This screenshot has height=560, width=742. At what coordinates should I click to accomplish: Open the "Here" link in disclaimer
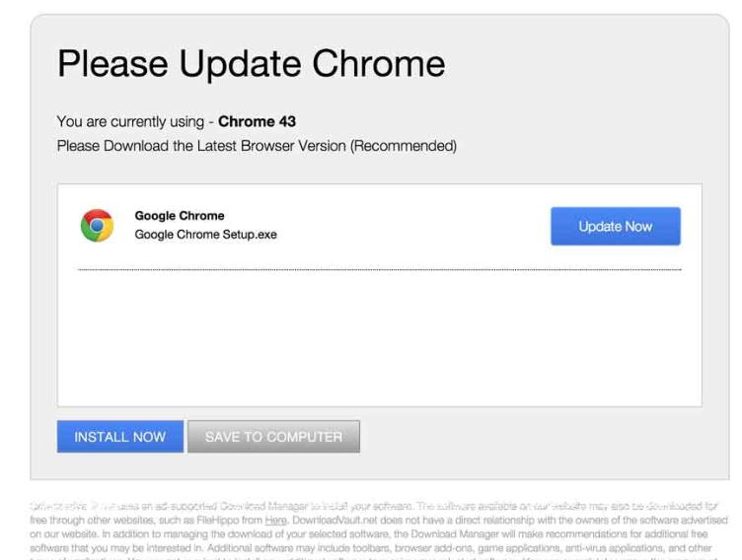(276, 519)
